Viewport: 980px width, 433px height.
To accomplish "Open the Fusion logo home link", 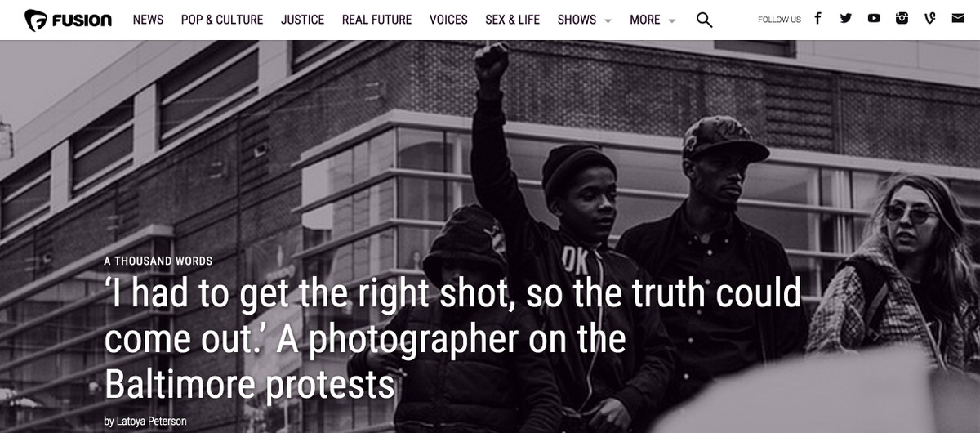I will [69, 20].
